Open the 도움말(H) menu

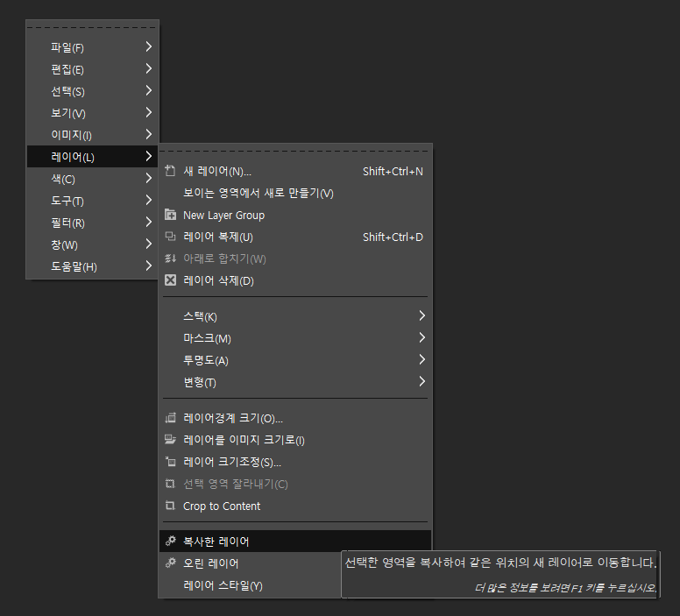click(x=92, y=266)
